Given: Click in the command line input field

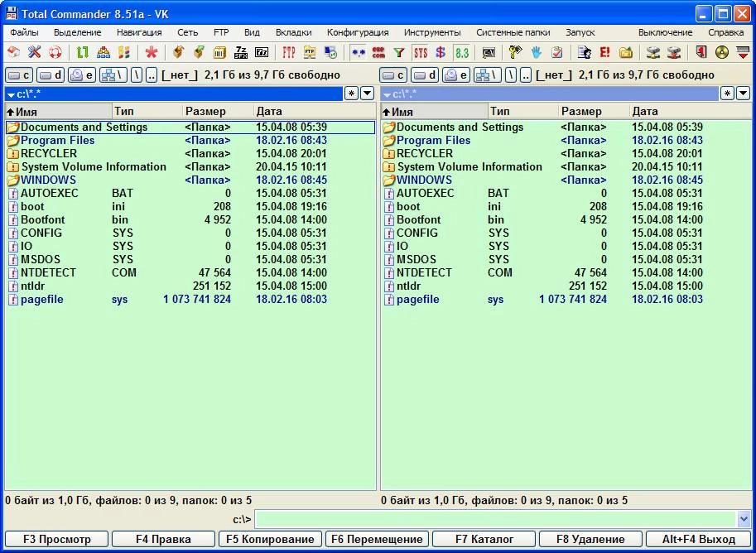Looking at the screenshot, I should pyautogui.click(x=496, y=519).
